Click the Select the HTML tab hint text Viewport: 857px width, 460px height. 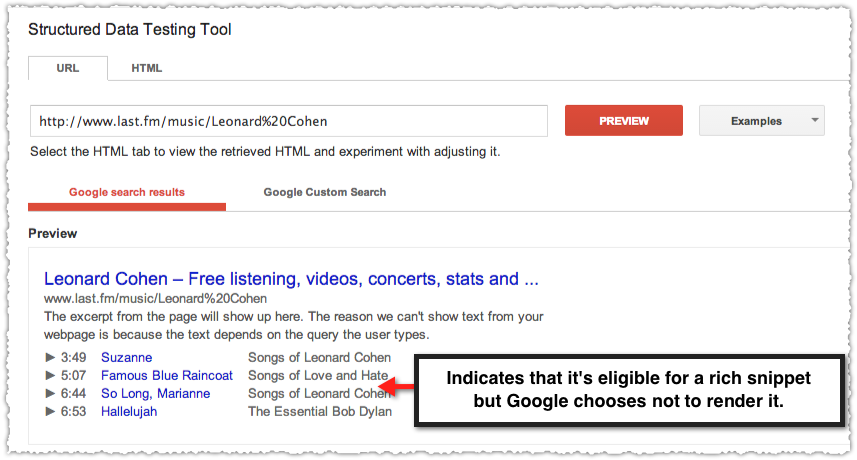[x=265, y=151]
